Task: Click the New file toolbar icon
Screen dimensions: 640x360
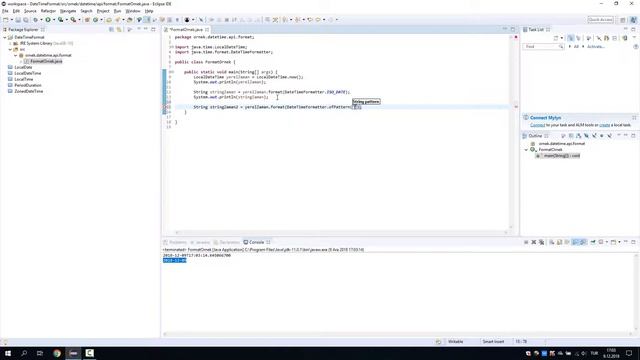Action: pos(5,20)
